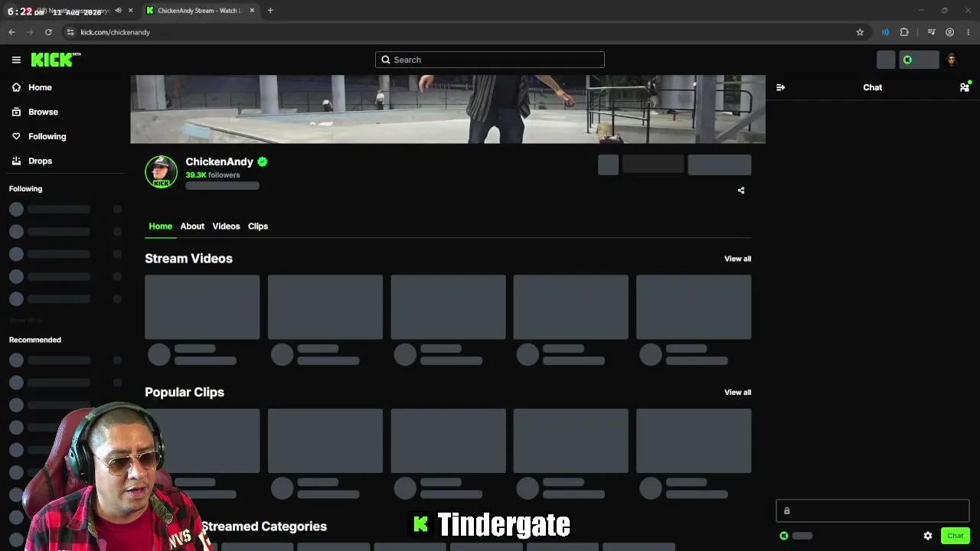Screen dimensions: 980x551
Task: Click the Stream Videos heading
Action: pos(188,259)
